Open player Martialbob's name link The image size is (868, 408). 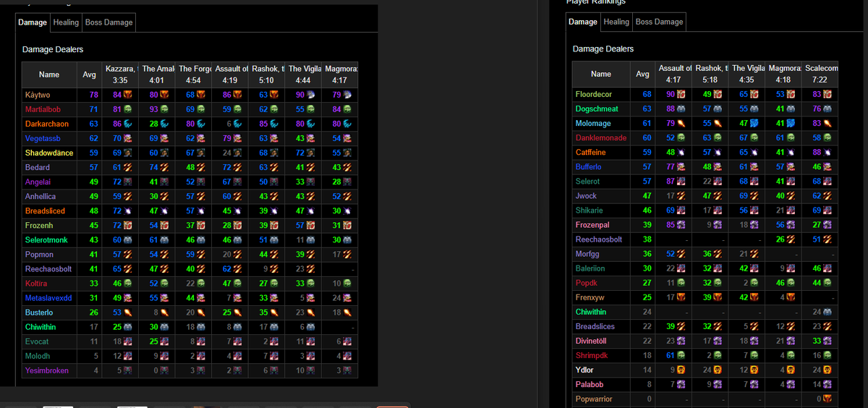coord(43,109)
